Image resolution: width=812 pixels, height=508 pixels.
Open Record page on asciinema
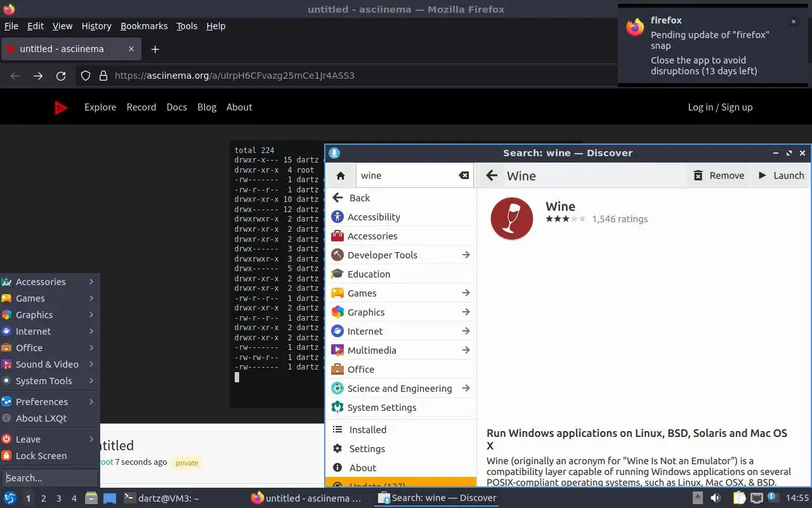click(x=141, y=107)
